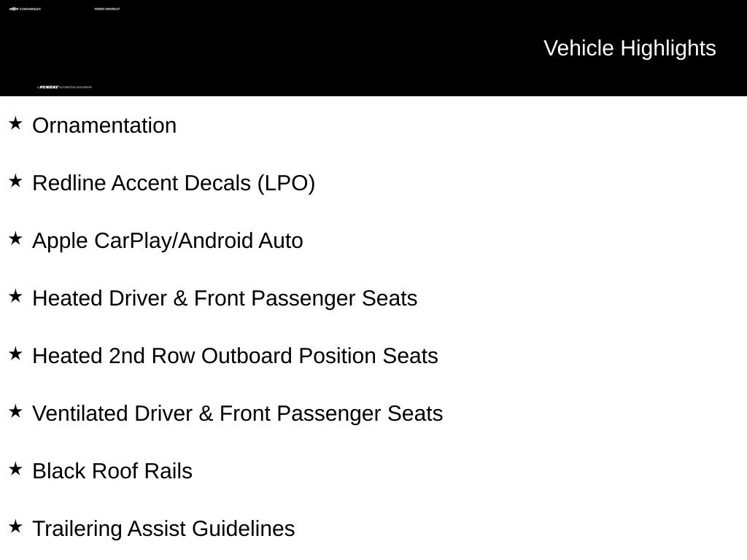The width and height of the screenshot is (747, 560).
Task: Select Ventilated Driver & Front Passenger Seats
Action: point(238,414)
